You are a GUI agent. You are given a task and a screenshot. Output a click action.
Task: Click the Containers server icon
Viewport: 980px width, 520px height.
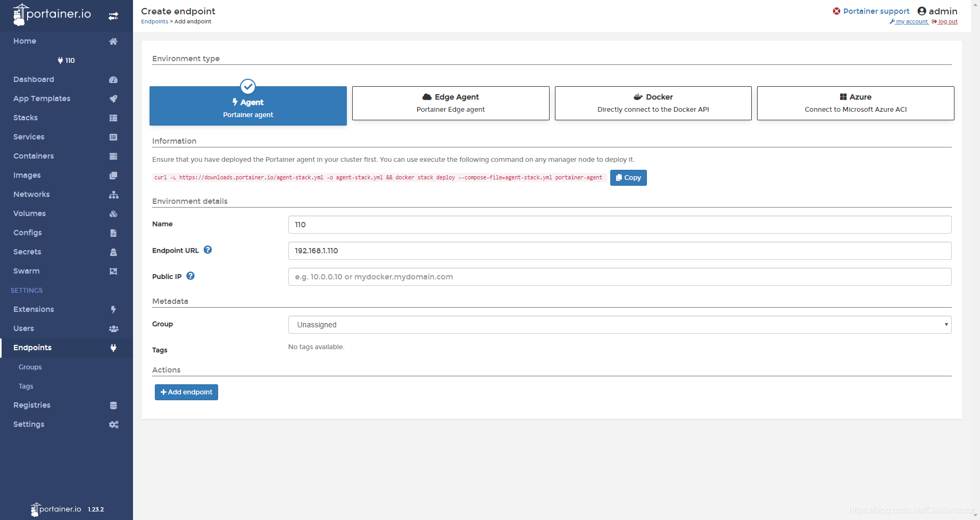[x=113, y=156]
